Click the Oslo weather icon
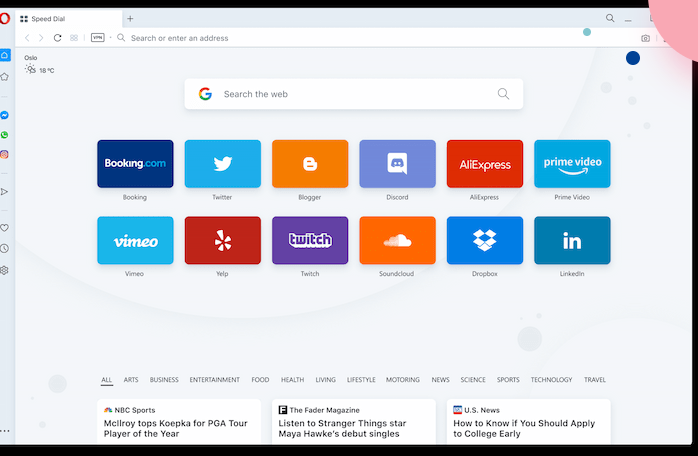This screenshot has width=698, height=456. click(30, 69)
